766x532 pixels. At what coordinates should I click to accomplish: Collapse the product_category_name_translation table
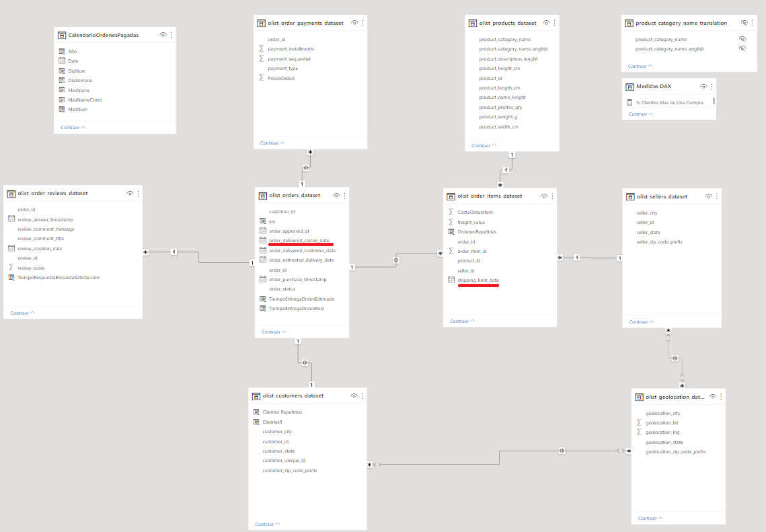[640, 66]
